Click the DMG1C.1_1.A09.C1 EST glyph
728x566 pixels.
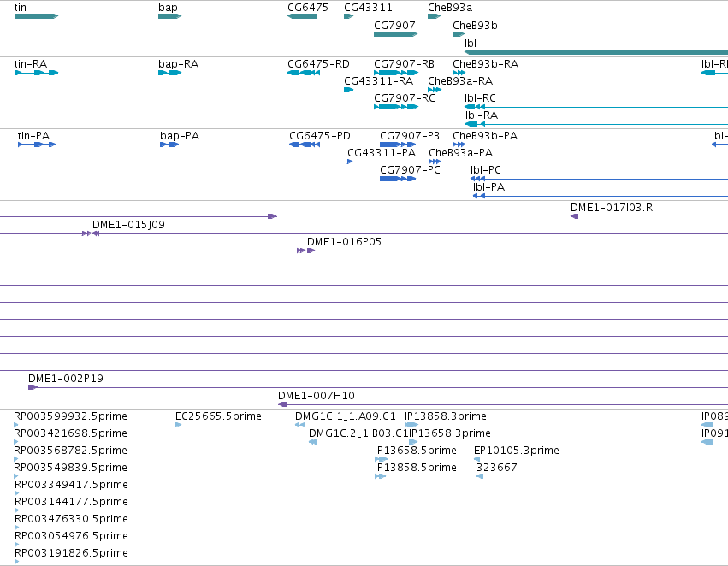(300, 425)
